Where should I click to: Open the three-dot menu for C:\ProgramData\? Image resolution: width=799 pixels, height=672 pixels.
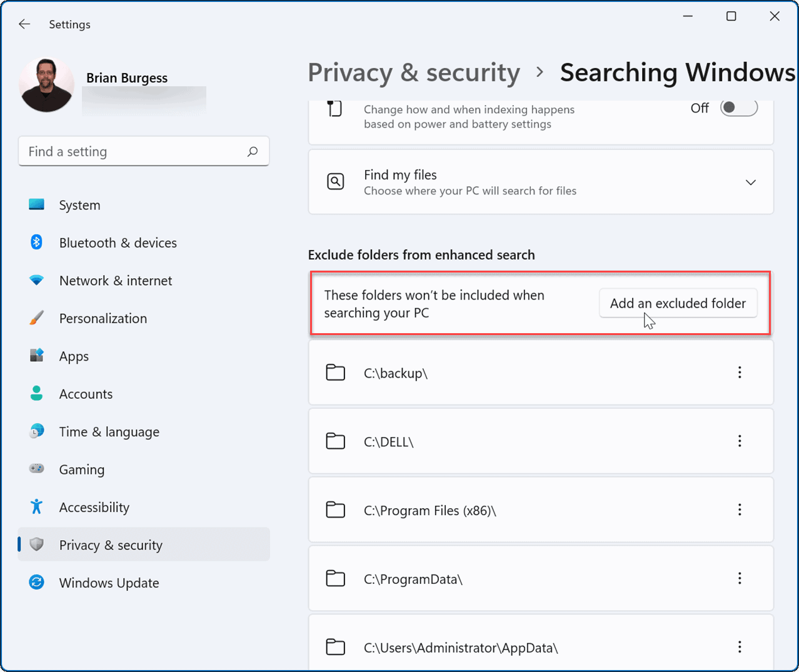pyautogui.click(x=740, y=578)
